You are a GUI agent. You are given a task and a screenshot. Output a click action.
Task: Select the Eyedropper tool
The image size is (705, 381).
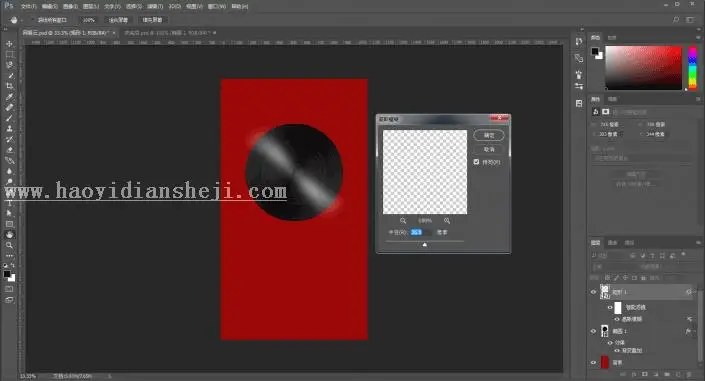tap(9, 97)
